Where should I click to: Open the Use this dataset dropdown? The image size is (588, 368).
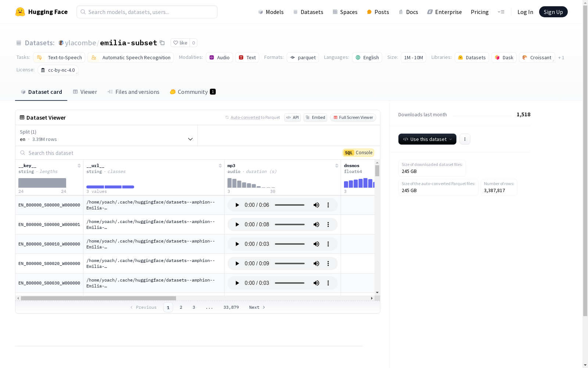point(427,139)
